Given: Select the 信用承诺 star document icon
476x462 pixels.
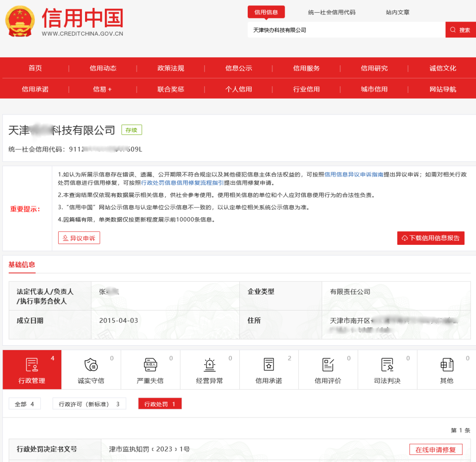Looking at the screenshot, I should tap(269, 364).
